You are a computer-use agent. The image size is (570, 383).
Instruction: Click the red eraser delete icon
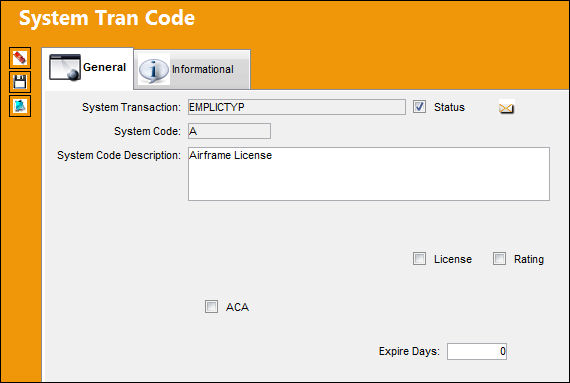pos(20,58)
